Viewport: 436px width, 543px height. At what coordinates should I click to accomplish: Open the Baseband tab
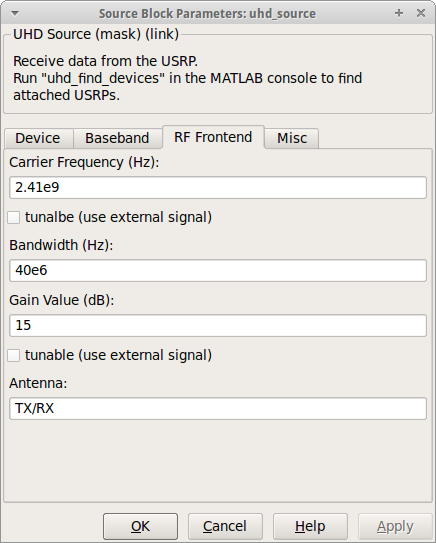coord(117,138)
